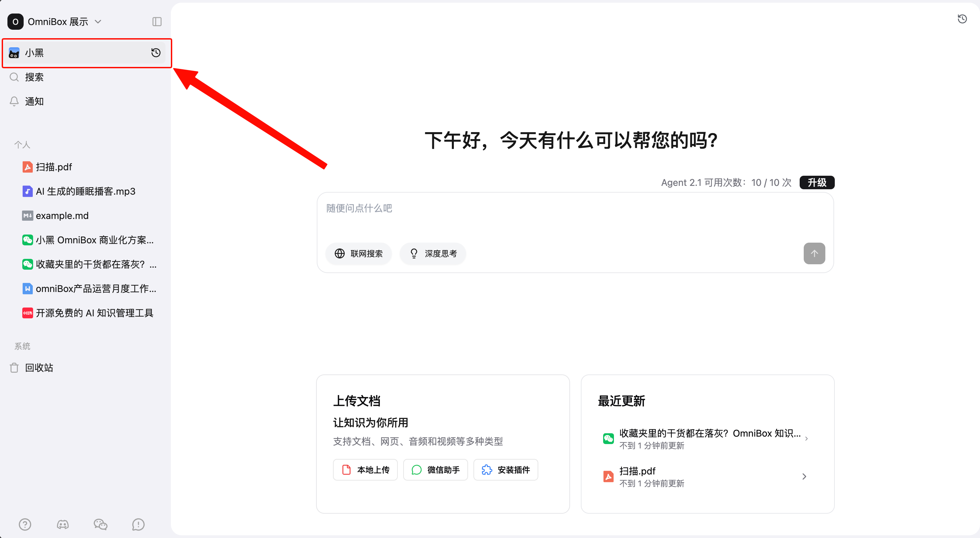Click the OmniBox logo at top left
Viewport: 980px width, 538px height.
click(x=15, y=22)
